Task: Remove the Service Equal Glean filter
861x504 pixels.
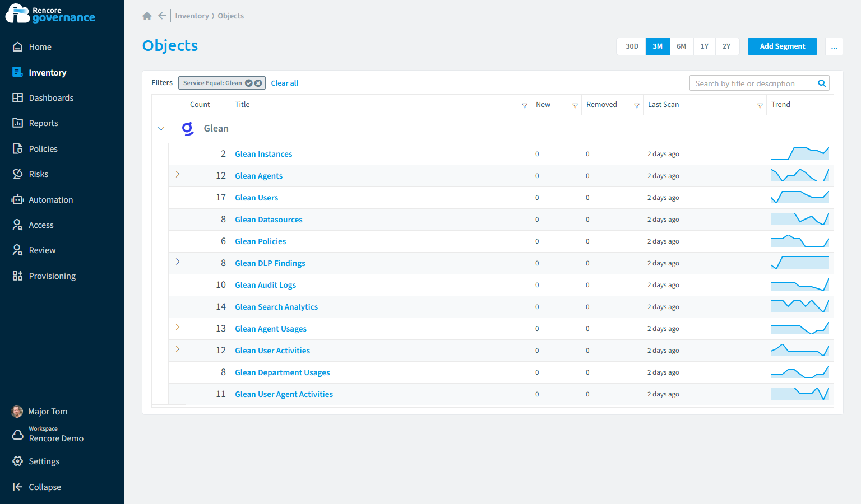Action: pos(258,83)
